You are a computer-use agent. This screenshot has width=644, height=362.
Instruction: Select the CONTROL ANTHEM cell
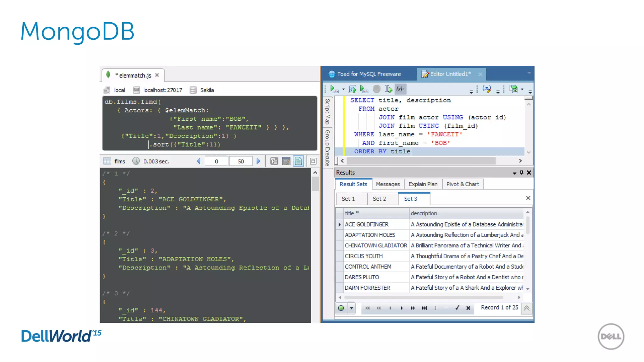[x=376, y=267]
